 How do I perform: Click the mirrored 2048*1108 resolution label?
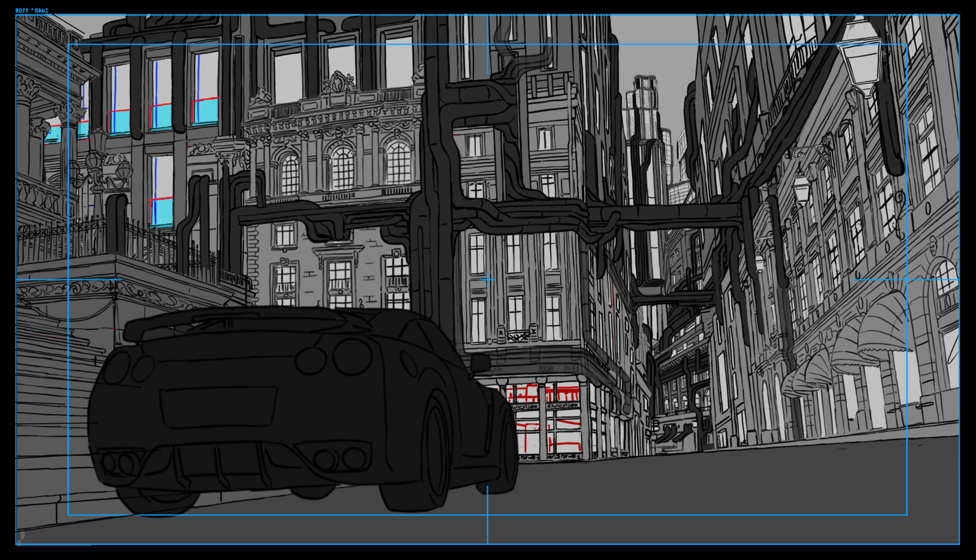tap(32, 10)
